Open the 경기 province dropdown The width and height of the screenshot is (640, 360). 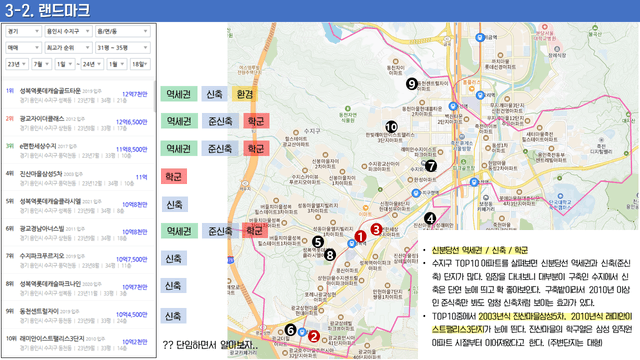click(x=23, y=31)
